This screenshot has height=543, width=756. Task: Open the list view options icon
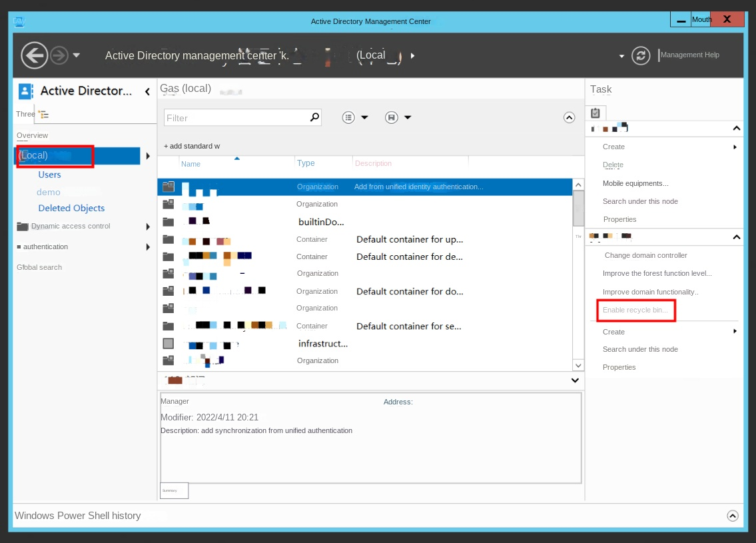(348, 117)
